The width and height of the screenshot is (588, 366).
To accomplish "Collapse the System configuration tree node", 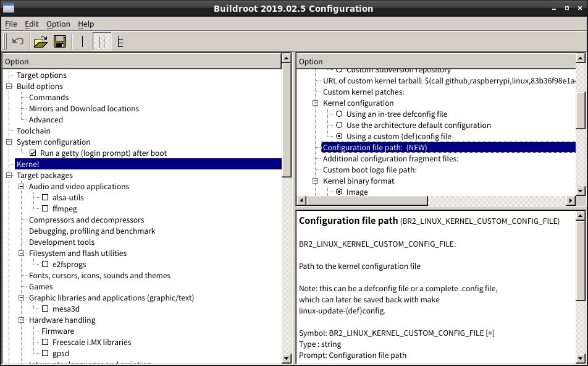I will (9, 142).
